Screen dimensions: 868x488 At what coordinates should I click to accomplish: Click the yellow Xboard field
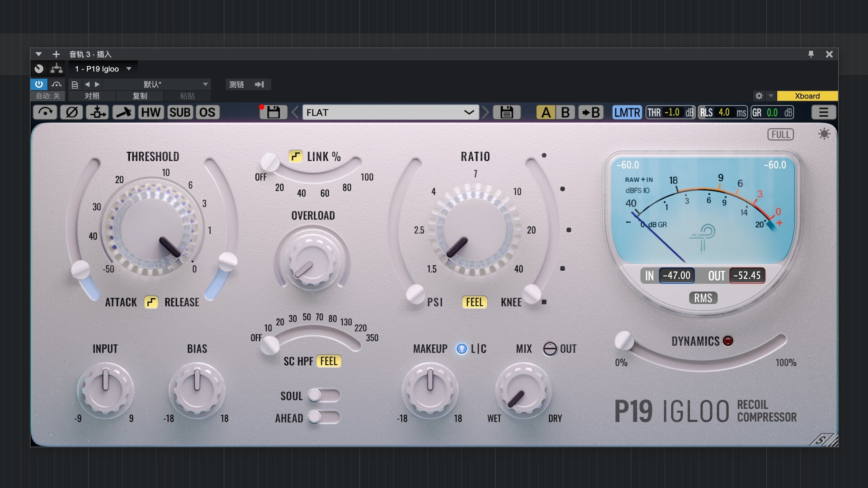click(x=807, y=96)
